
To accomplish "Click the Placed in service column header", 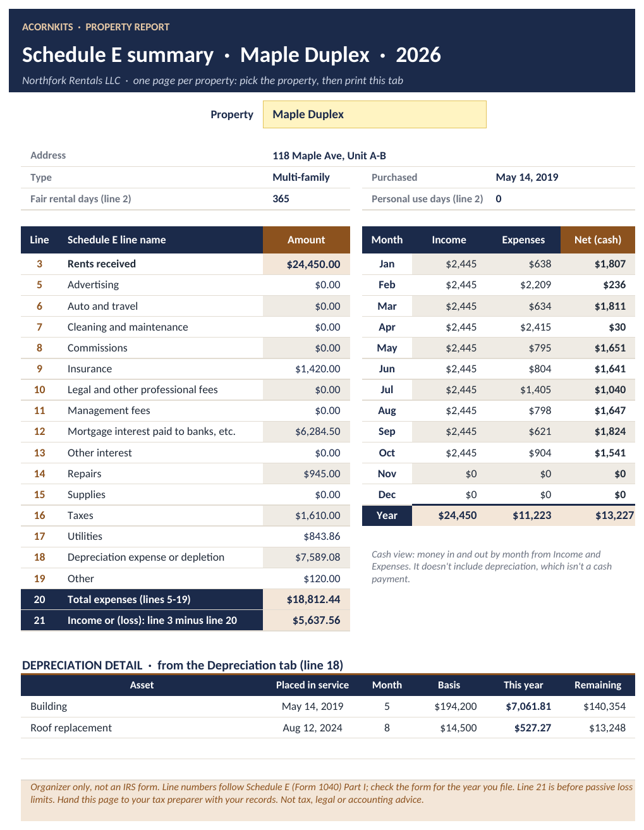I will 312,685.
